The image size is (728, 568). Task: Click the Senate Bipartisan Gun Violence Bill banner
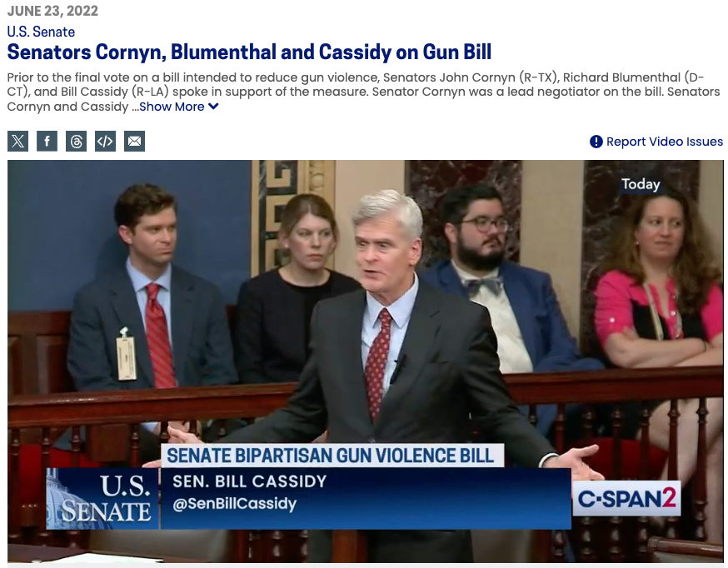coord(331,456)
